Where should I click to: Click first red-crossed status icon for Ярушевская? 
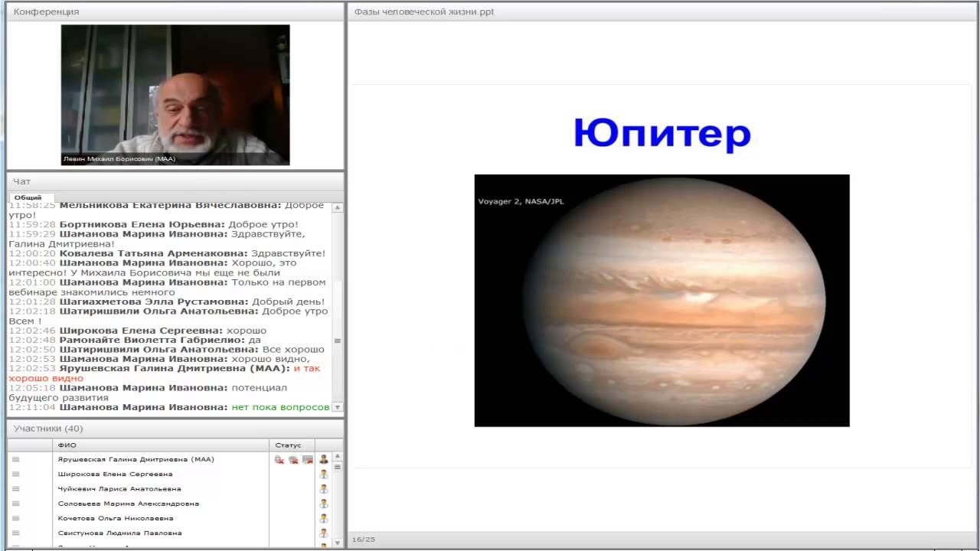(279, 459)
